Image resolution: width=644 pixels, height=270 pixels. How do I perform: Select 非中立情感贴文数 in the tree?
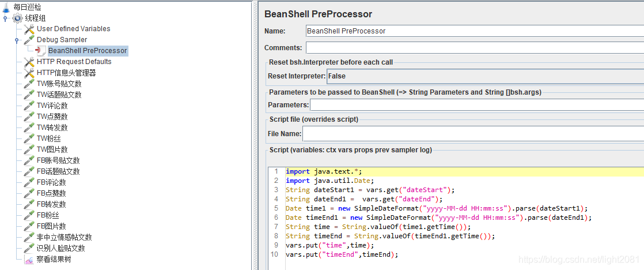(x=64, y=237)
